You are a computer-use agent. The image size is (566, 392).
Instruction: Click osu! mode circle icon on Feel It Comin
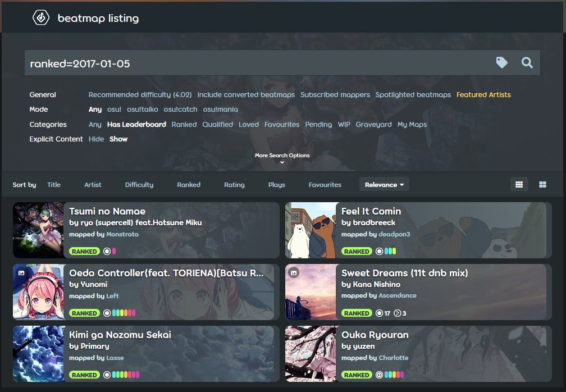click(379, 251)
